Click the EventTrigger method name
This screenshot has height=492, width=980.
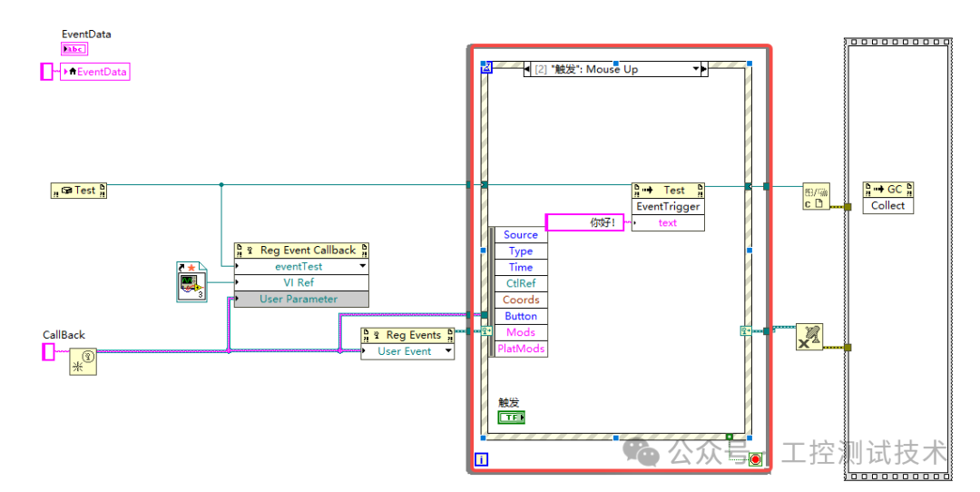[x=668, y=206]
